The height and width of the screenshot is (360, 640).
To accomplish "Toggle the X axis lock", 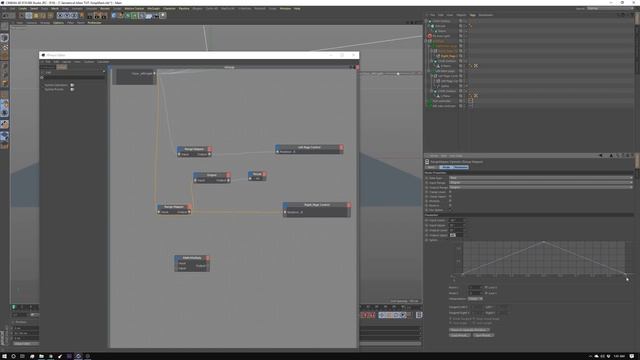I will pos(60,16).
